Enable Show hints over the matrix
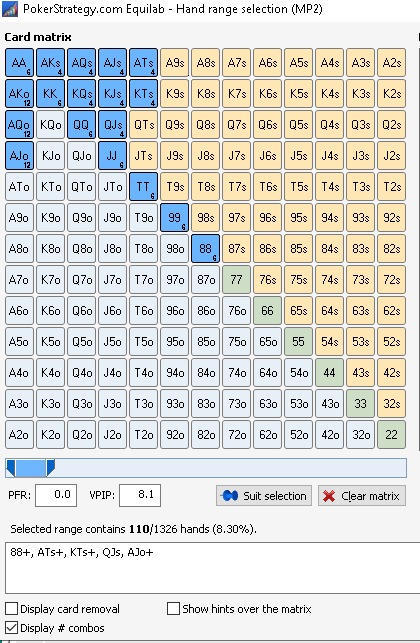The image size is (420, 643). [x=173, y=609]
